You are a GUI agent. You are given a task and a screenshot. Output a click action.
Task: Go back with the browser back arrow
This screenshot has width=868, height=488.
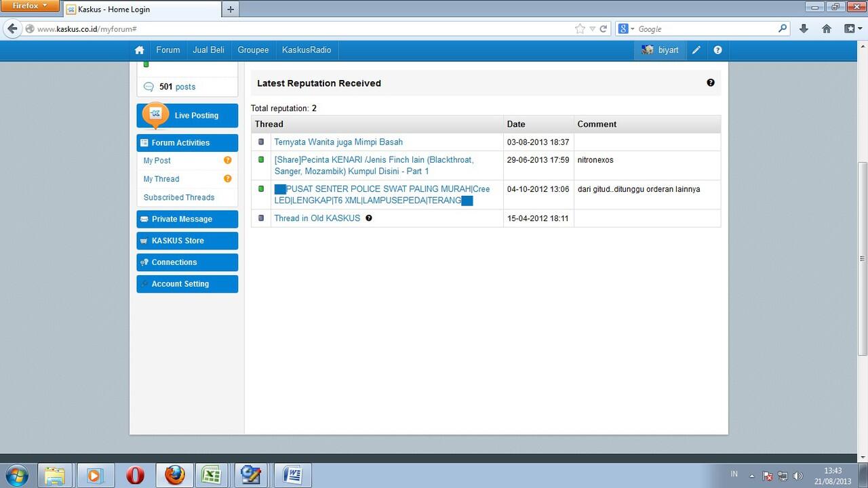click(12, 29)
